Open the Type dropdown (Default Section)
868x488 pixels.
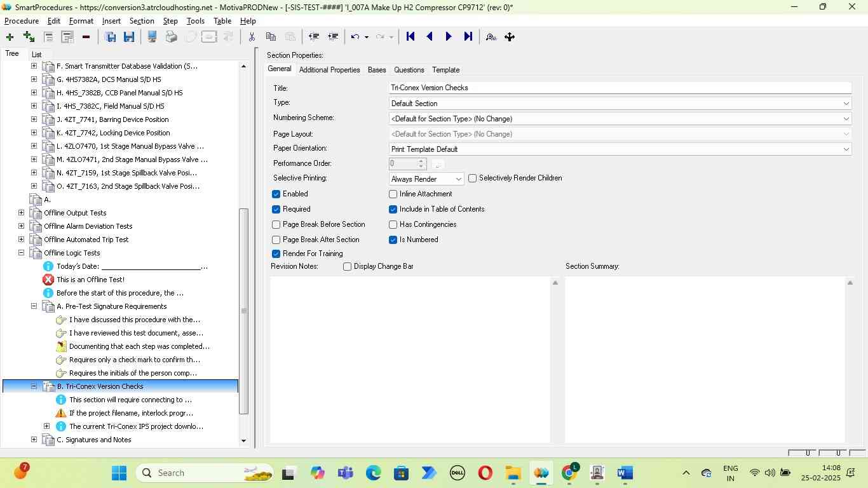tap(620, 104)
